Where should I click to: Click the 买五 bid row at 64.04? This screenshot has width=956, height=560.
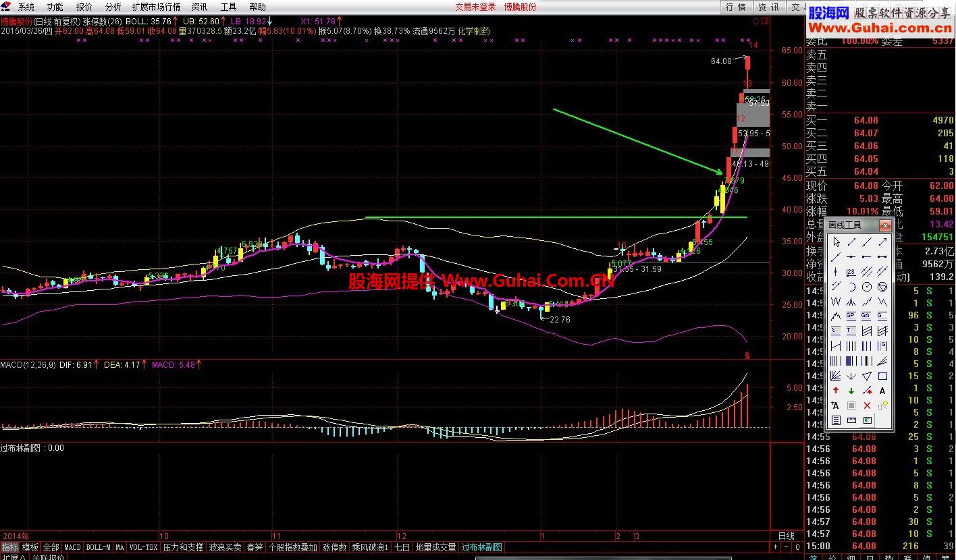(880, 172)
